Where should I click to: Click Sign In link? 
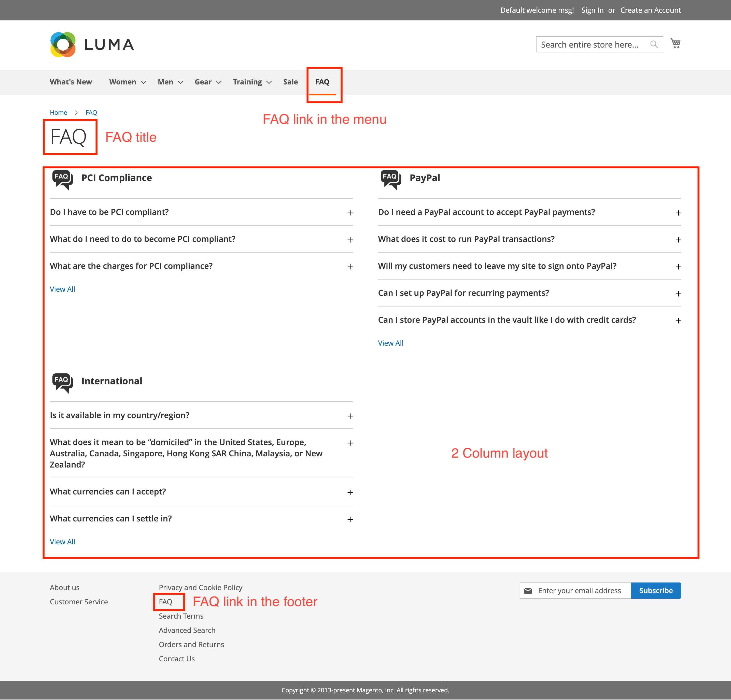point(592,10)
